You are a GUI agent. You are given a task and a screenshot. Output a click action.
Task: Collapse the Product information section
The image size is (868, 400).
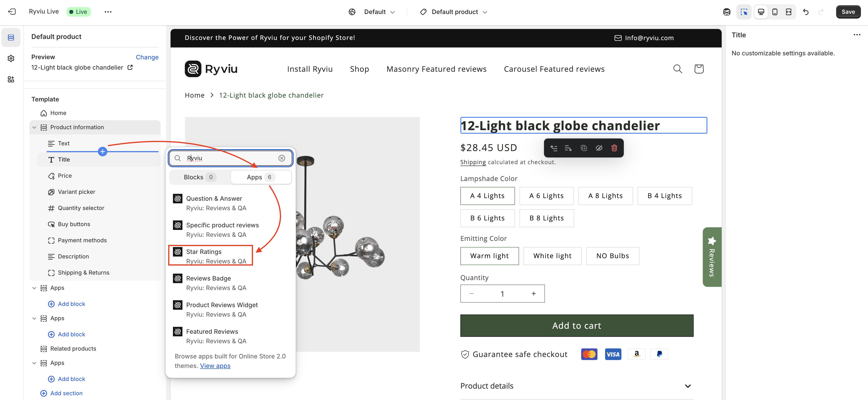(34, 127)
